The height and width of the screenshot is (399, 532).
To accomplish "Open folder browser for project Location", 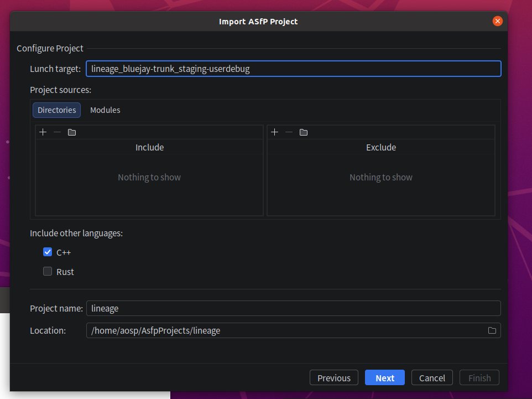I will (492, 330).
